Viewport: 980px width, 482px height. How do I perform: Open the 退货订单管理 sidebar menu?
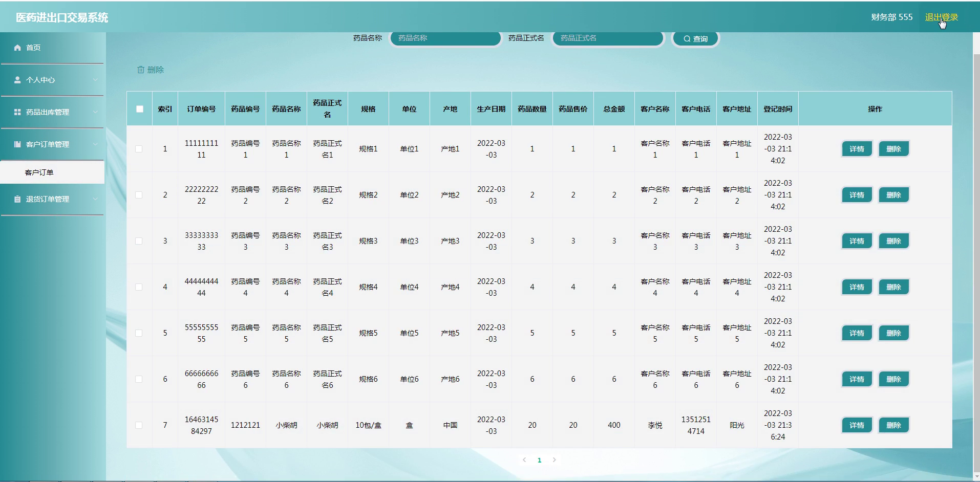tap(52, 199)
